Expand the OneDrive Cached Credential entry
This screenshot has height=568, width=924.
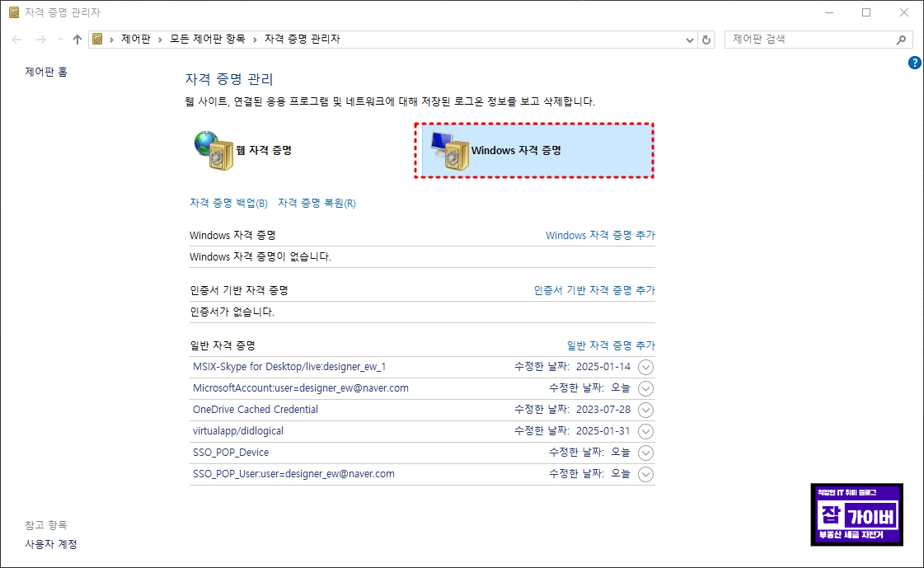click(x=646, y=410)
